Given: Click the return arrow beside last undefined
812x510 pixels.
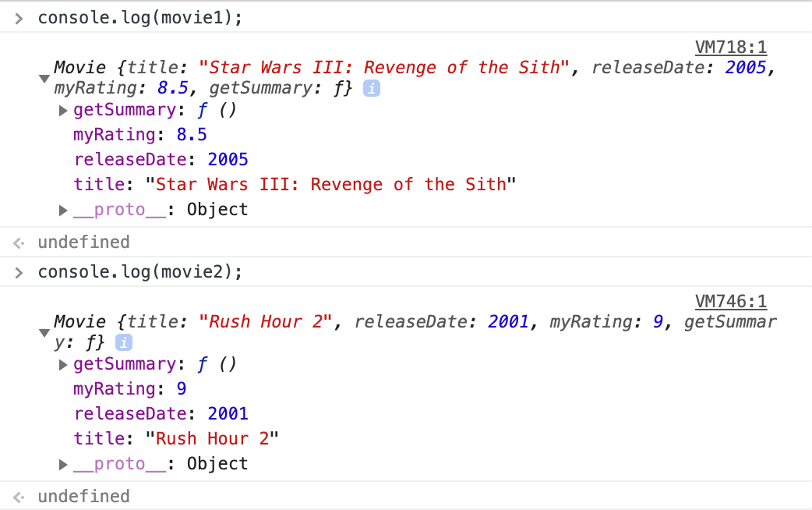Looking at the screenshot, I should [x=19, y=498].
